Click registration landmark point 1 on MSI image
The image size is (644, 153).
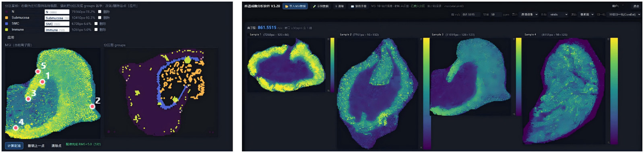coord(42,82)
